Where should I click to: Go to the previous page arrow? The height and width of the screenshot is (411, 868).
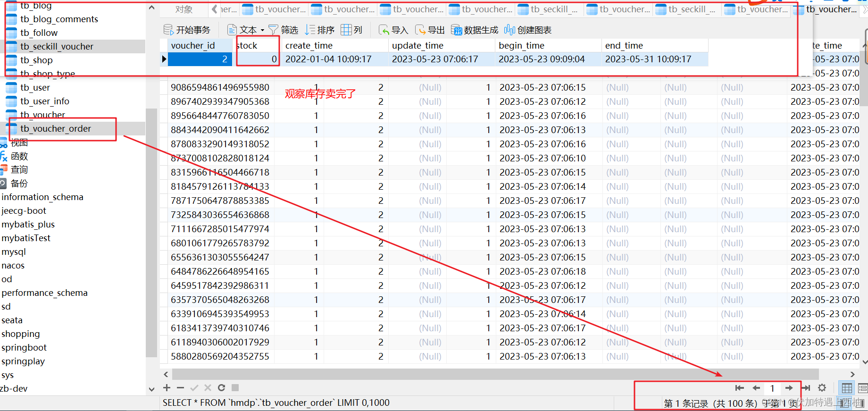pyautogui.click(x=756, y=388)
